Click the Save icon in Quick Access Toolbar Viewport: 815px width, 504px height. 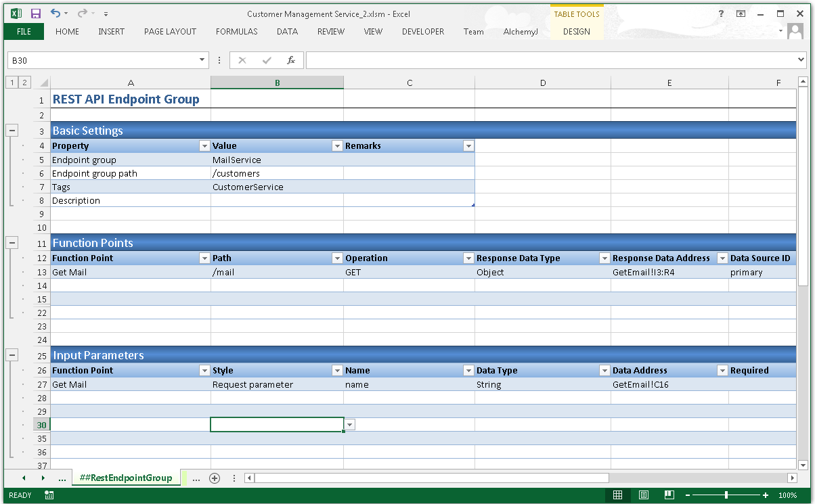coord(36,14)
